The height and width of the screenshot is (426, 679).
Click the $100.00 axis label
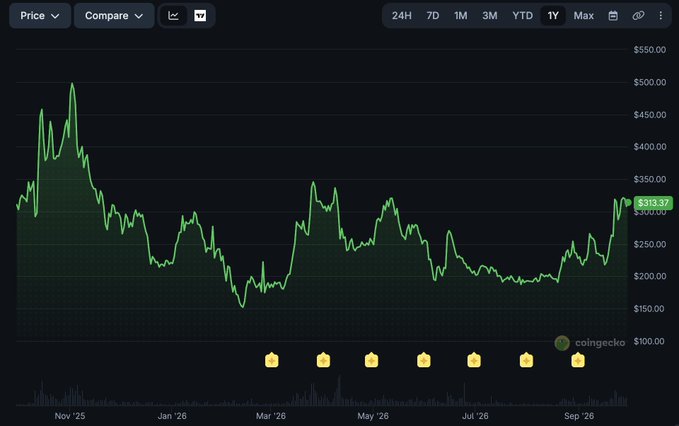[649, 341]
